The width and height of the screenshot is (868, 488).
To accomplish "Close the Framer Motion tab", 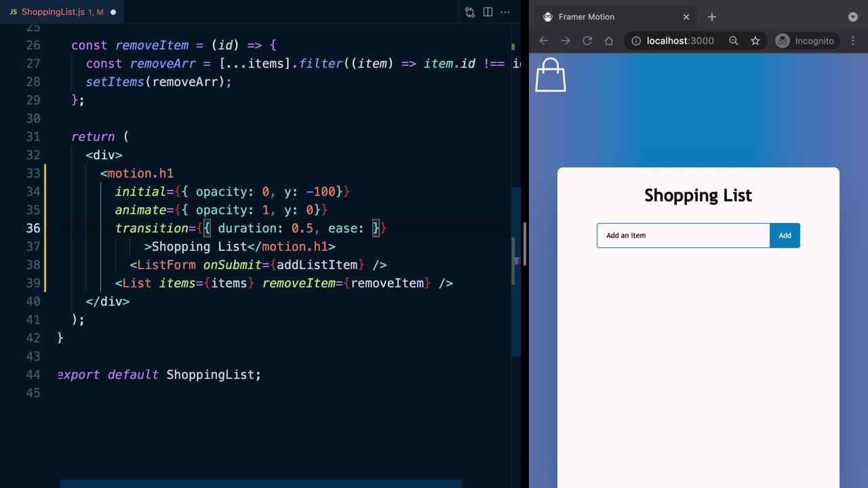I will [x=686, y=17].
